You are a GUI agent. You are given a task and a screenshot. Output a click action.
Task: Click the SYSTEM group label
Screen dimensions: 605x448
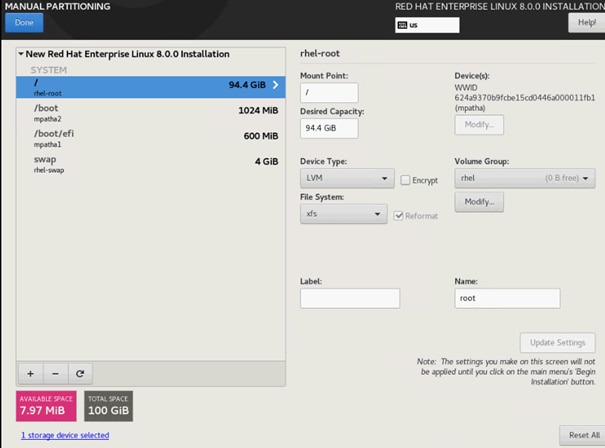point(49,70)
